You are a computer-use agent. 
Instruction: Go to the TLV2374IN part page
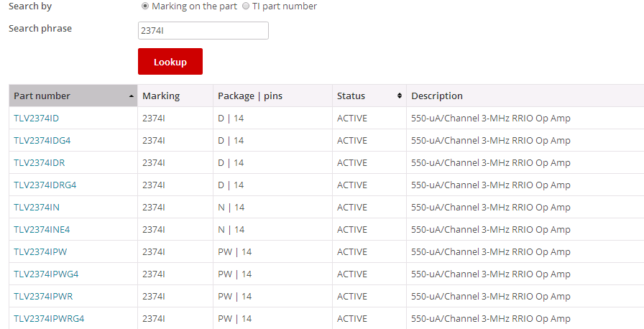pyautogui.click(x=36, y=208)
